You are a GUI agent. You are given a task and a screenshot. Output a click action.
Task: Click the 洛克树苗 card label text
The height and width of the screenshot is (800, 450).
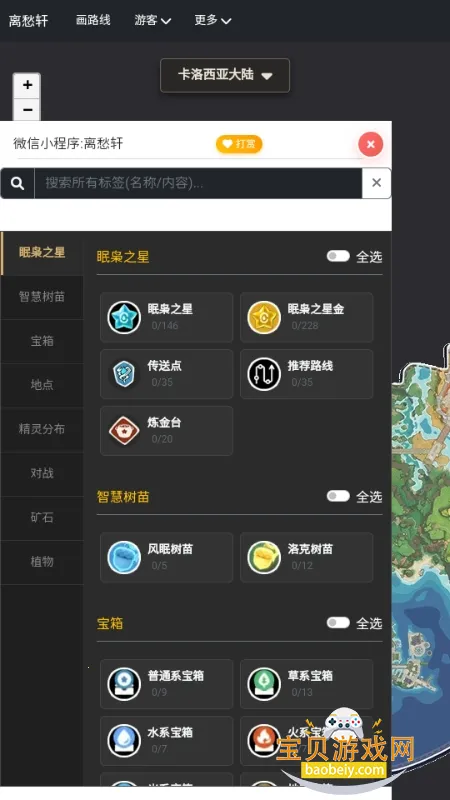[310, 549]
